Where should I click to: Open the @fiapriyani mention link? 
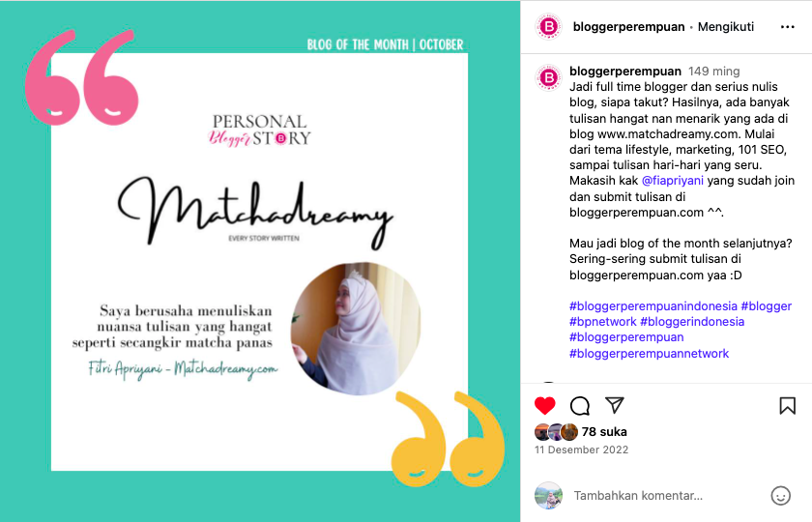[672, 181]
